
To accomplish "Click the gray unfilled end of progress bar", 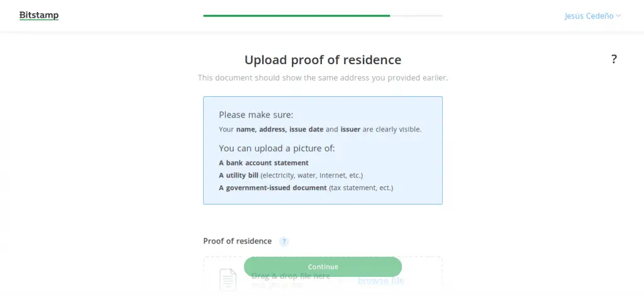I will click(x=416, y=16).
